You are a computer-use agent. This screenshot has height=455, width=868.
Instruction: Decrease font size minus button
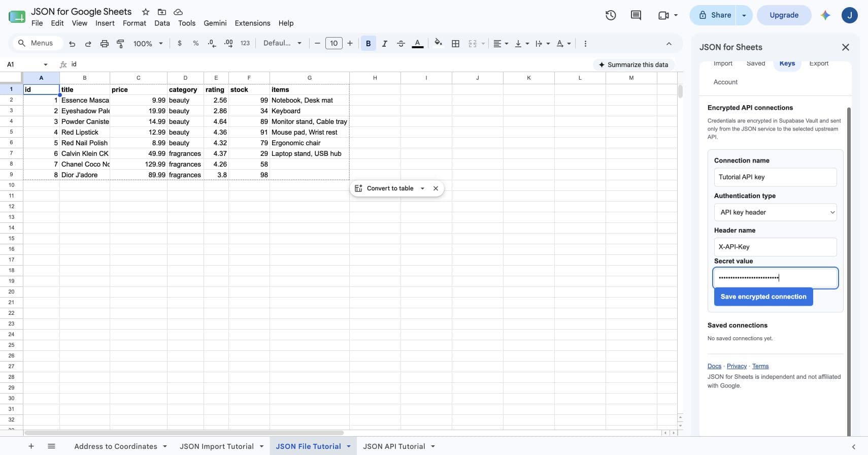[317, 43]
